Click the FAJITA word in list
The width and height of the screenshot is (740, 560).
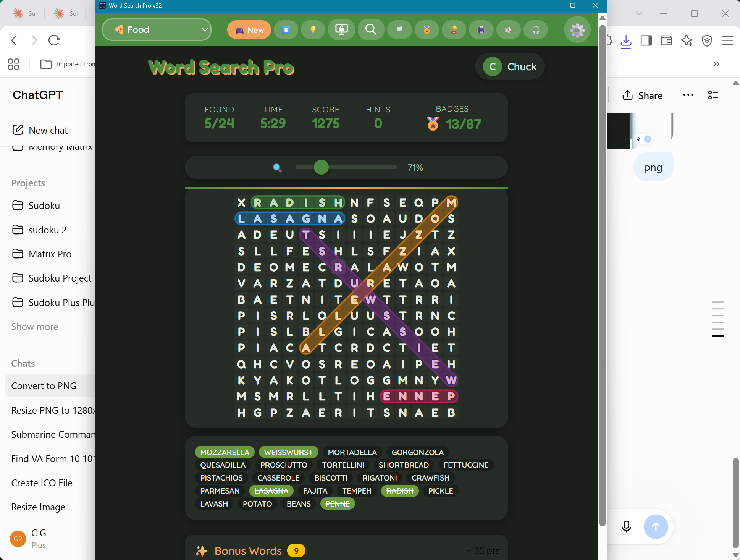tap(315, 491)
